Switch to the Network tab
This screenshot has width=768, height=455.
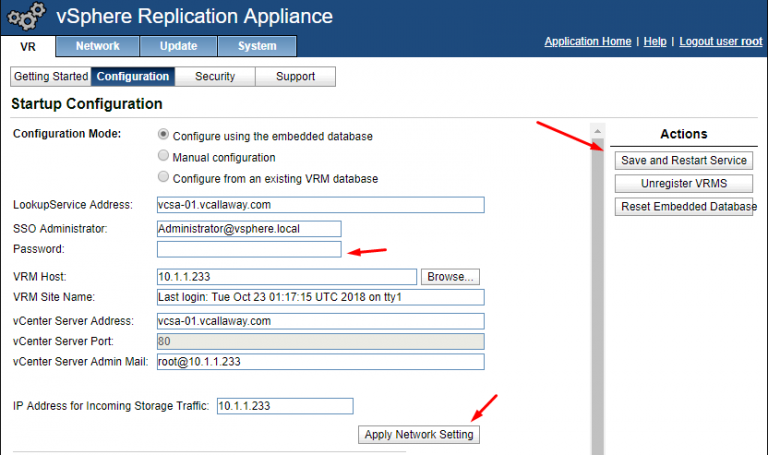pos(97,46)
